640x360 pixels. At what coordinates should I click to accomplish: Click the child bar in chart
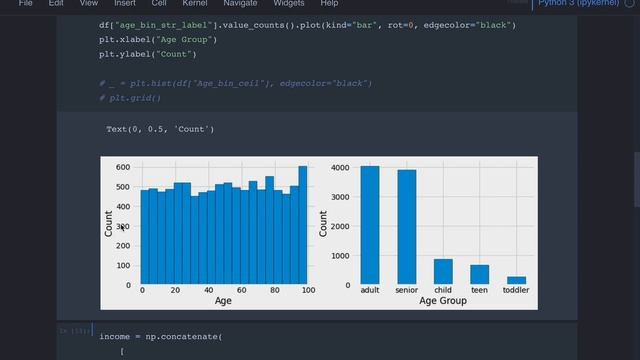443,271
